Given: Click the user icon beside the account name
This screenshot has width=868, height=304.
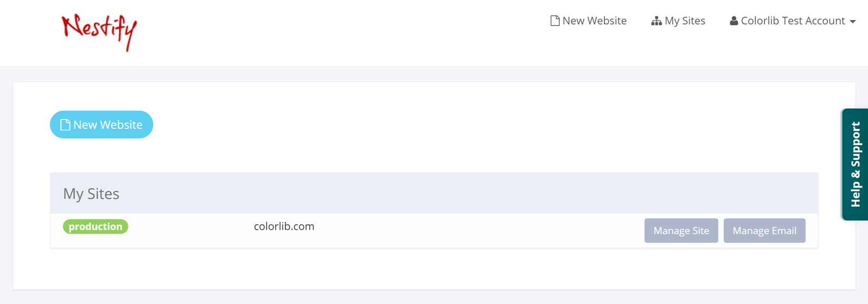Looking at the screenshot, I should (733, 21).
